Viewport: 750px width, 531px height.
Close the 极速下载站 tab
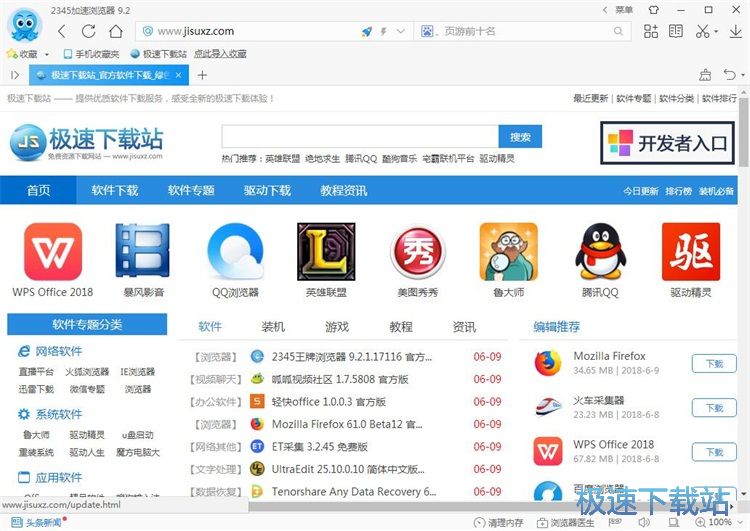[178, 75]
